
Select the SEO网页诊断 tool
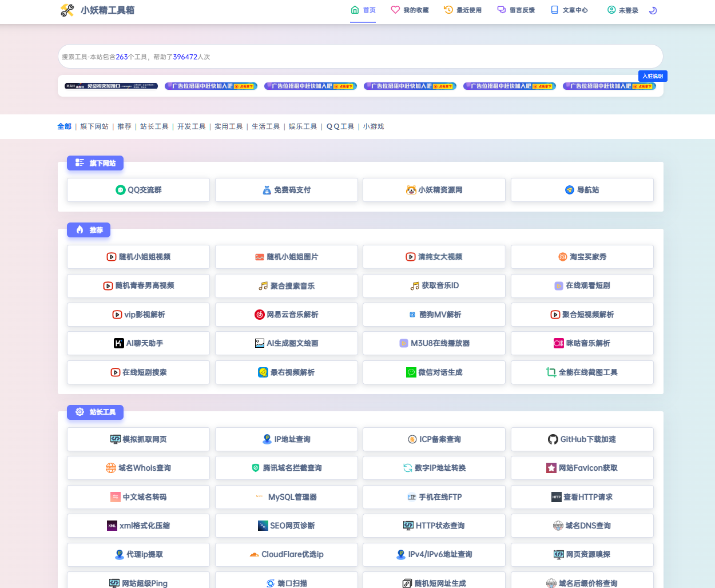(286, 526)
